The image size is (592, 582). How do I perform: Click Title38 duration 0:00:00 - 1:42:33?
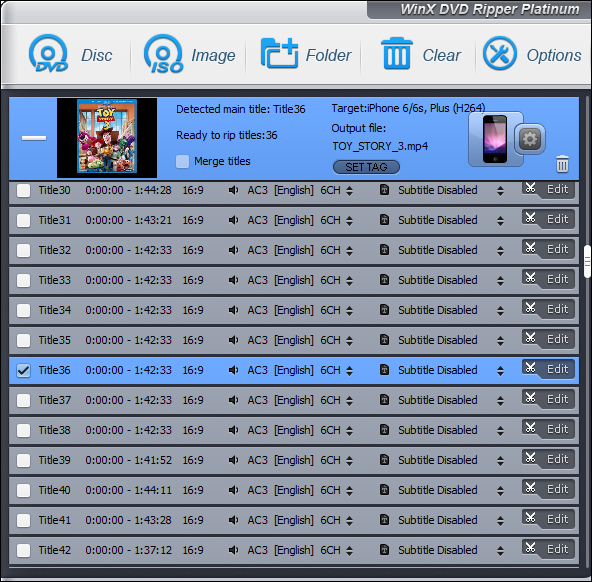(128, 430)
